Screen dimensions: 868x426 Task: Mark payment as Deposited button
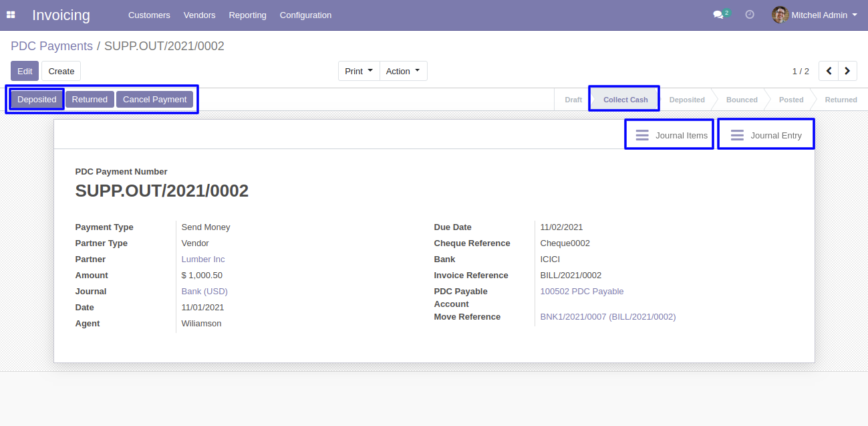(x=37, y=100)
